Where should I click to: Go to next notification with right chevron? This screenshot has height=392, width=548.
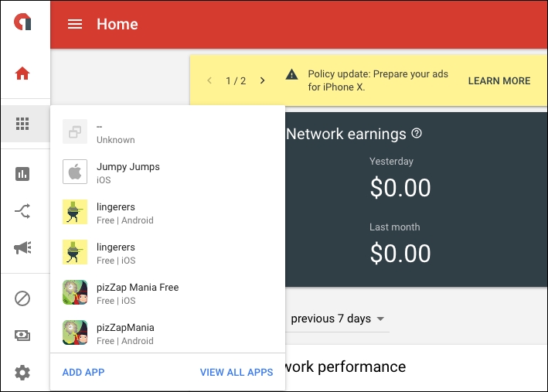click(262, 80)
